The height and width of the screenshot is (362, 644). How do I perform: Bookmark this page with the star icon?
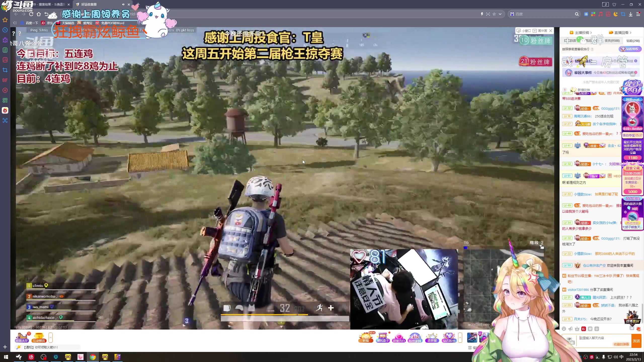point(494,14)
